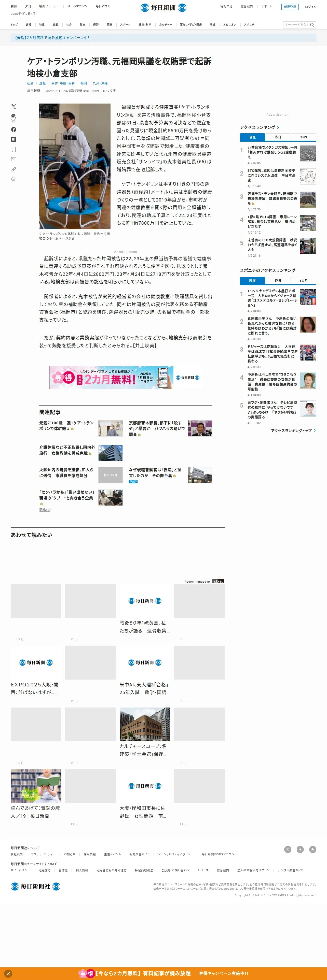Image resolution: width=327 pixels, height=980 pixels.
Task: Open footer 利用規約 link
Action: click(44, 870)
